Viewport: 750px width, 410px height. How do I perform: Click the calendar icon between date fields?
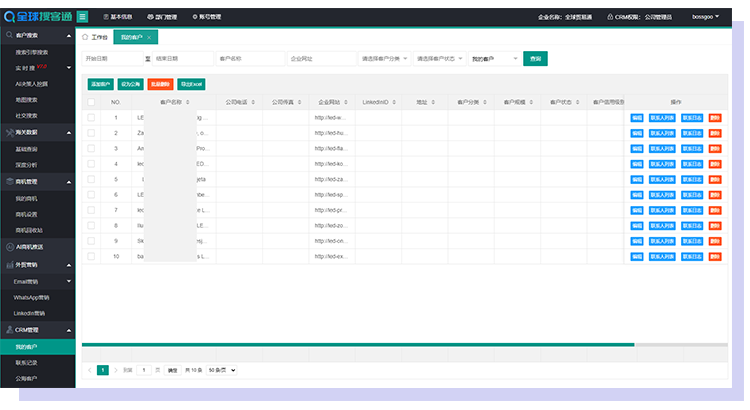click(x=147, y=59)
